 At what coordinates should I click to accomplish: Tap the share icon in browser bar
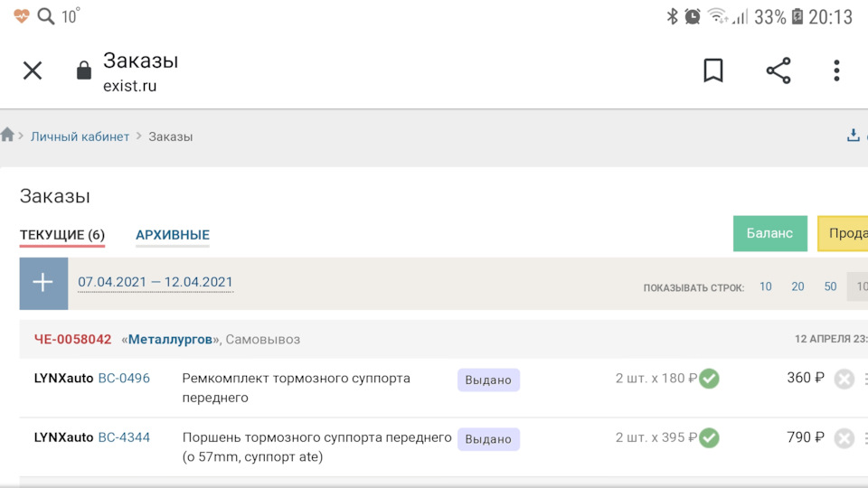tap(778, 70)
